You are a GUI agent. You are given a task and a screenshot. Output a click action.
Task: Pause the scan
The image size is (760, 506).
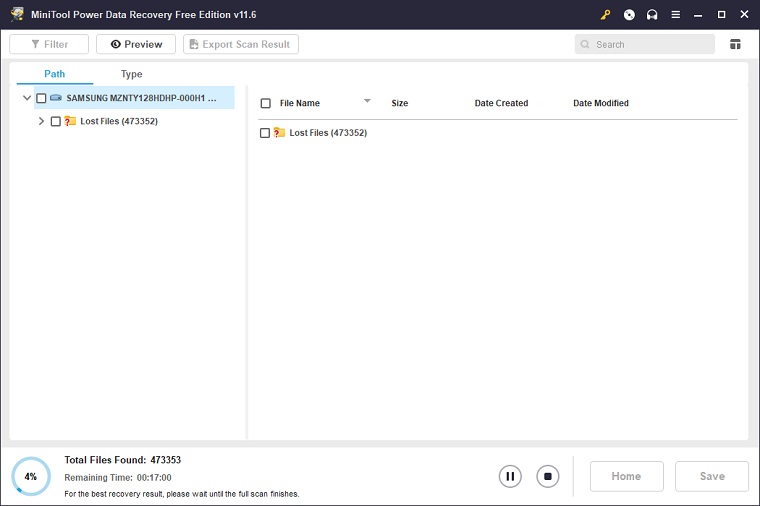pyautogui.click(x=510, y=476)
